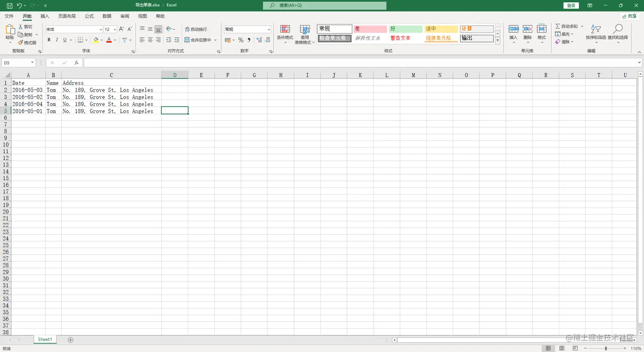Toggle italic formatting
The image size is (644, 352).
point(57,40)
